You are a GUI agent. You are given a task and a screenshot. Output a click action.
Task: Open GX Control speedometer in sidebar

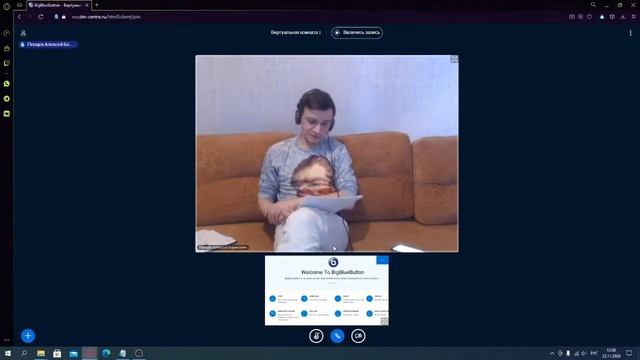pos(6,33)
